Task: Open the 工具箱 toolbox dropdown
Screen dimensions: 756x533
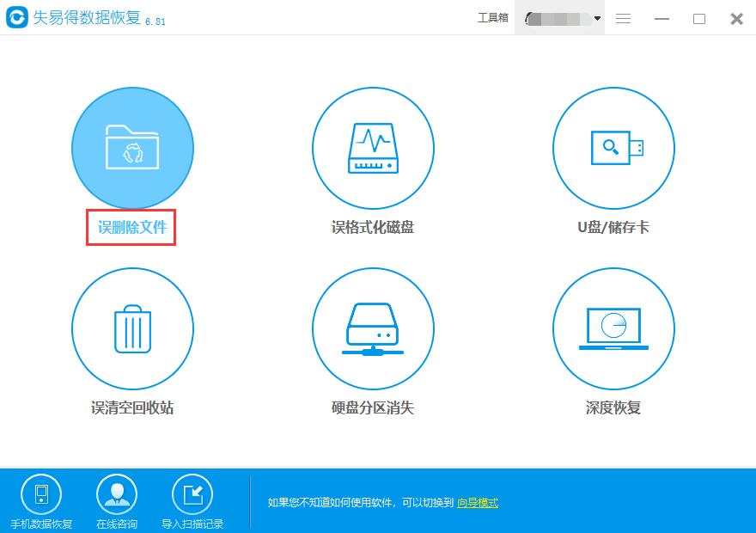Action: click(491, 17)
